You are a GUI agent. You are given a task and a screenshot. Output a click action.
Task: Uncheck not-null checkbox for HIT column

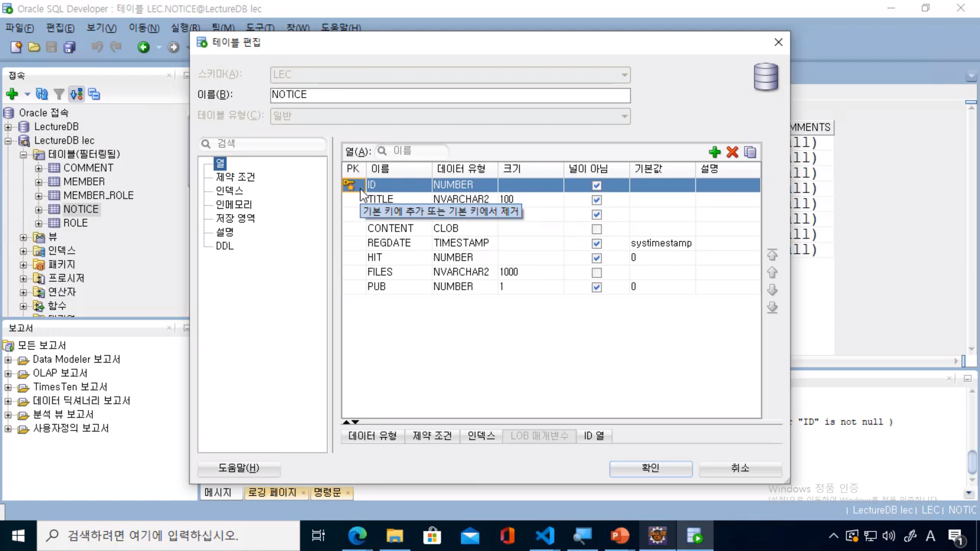[596, 258]
